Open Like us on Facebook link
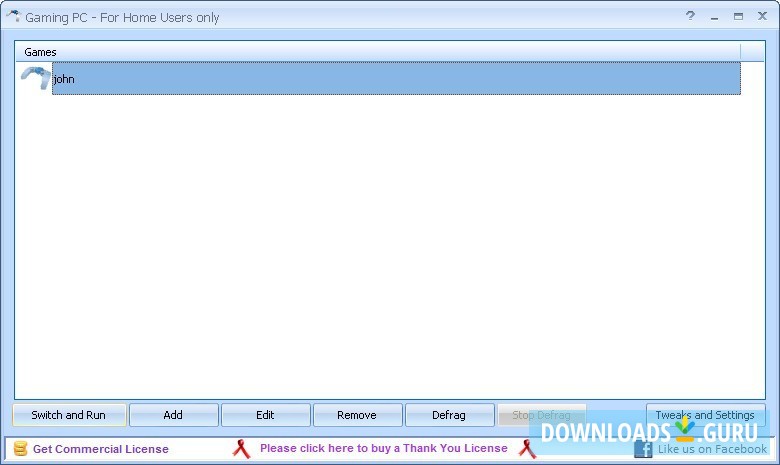Viewport: 780px width, 465px height. pyautogui.click(x=712, y=449)
